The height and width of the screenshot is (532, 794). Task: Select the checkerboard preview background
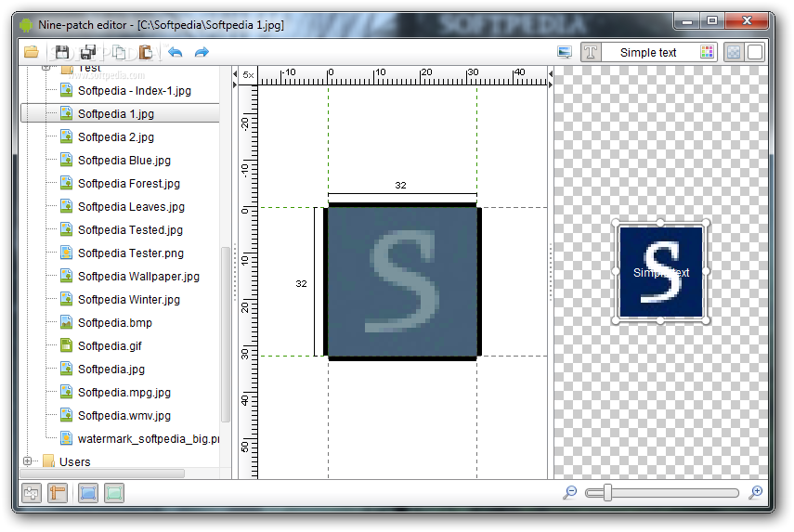(734, 52)
